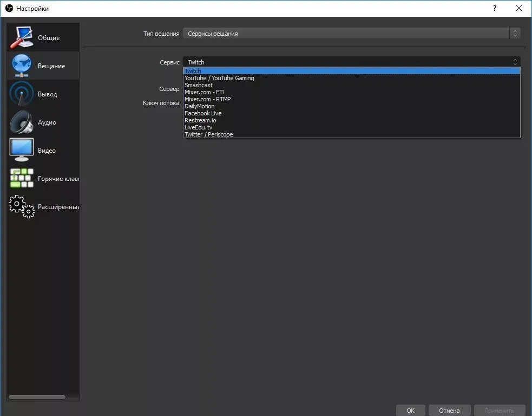The height and width of the screenshot is (416, 532).
Task: Open the Расширенные gears icon
Action: pos(21,206)
